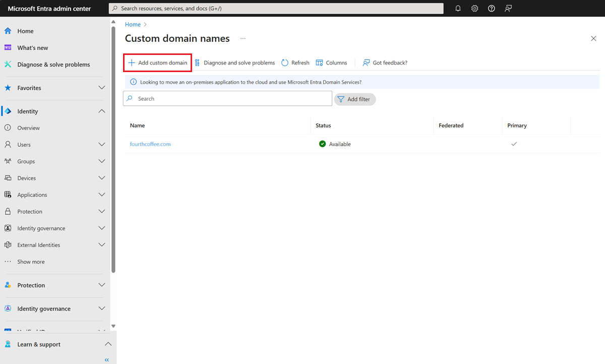Open the help question mark icon
Image resolution: width=605 pixels, height=364 pixels.
click(491, 8)
